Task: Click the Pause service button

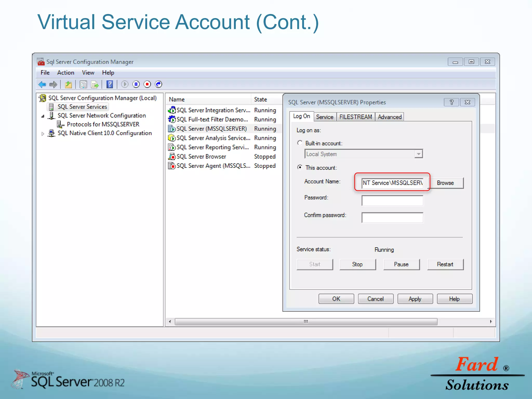Action: (x=401, y=264)
